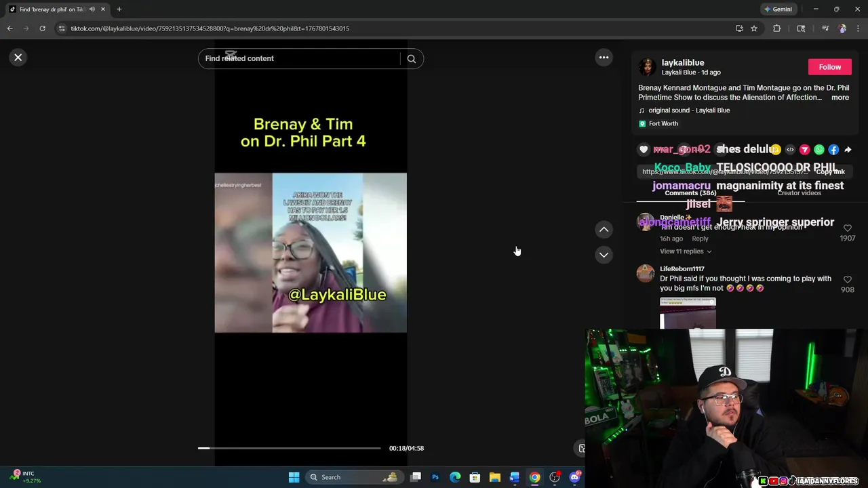Mute the tab audio speaker icon
Viewport: 868px width, 488px height.
(92, 9)
